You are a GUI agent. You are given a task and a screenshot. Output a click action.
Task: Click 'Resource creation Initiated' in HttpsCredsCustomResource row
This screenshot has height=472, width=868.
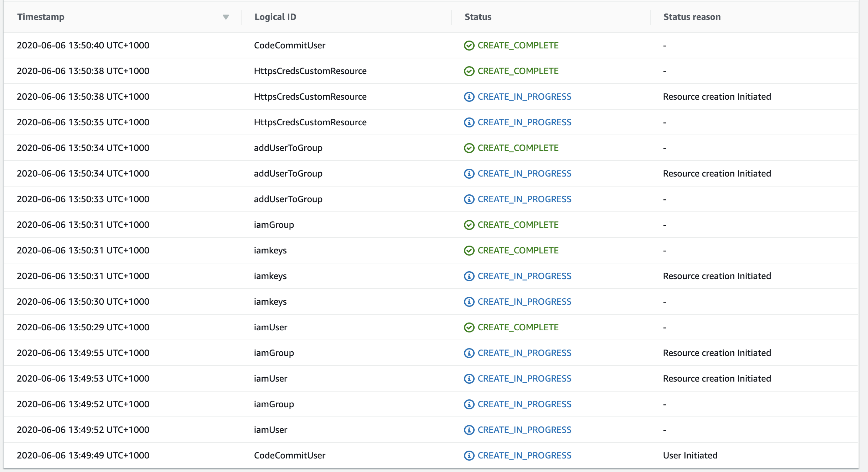click(717, 97)
